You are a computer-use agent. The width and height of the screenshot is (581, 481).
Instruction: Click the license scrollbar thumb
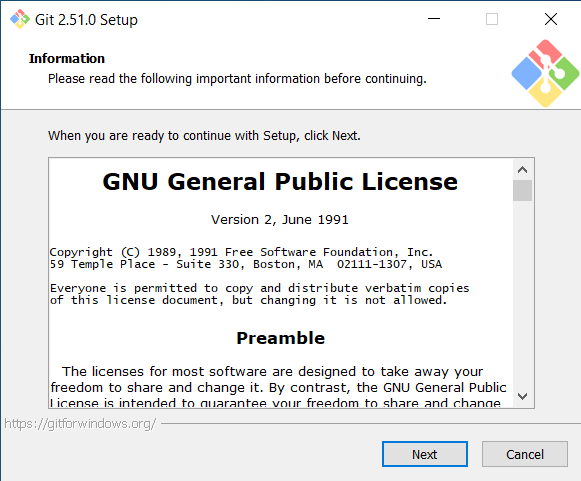tap(522, 190)
